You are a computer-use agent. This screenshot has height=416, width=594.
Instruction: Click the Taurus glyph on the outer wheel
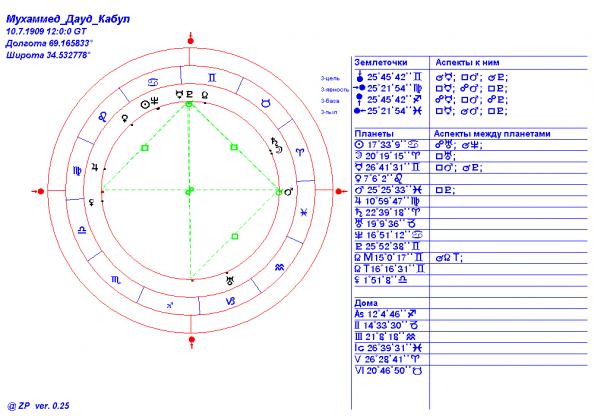pos(267,103)
